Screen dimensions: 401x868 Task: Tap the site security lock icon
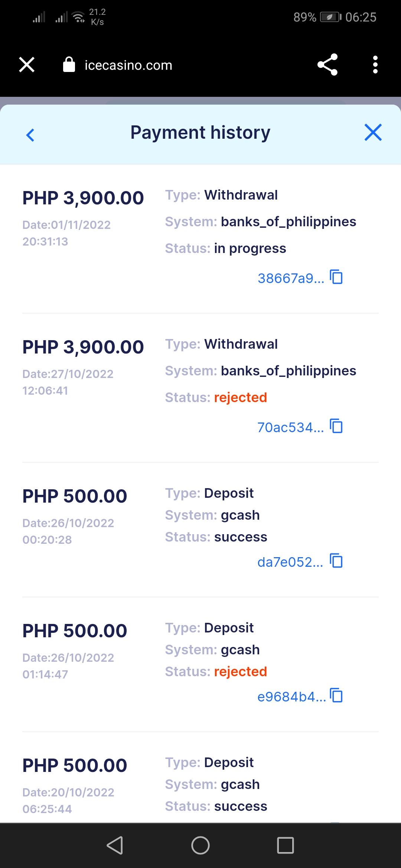point(69,65)
